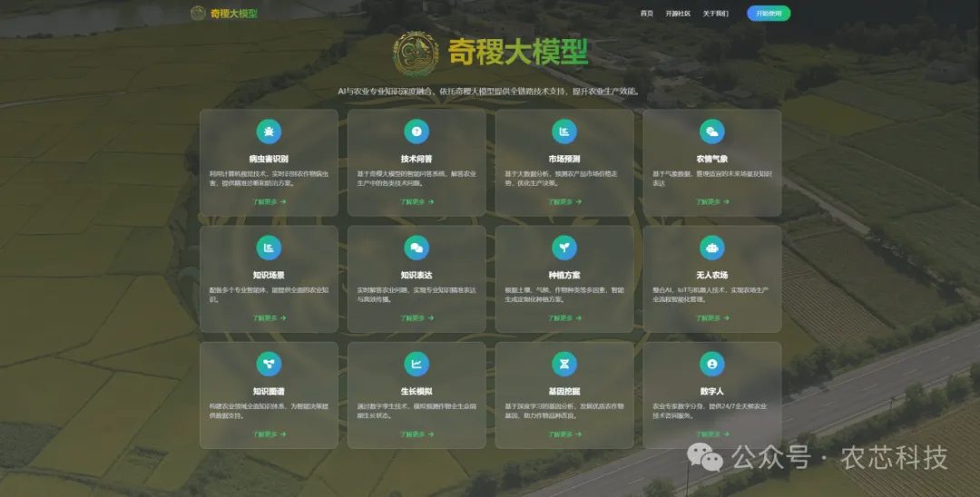The image size is (980, 497).
Task: Click the 开始使用 button
Action: [x=769, y=13]
